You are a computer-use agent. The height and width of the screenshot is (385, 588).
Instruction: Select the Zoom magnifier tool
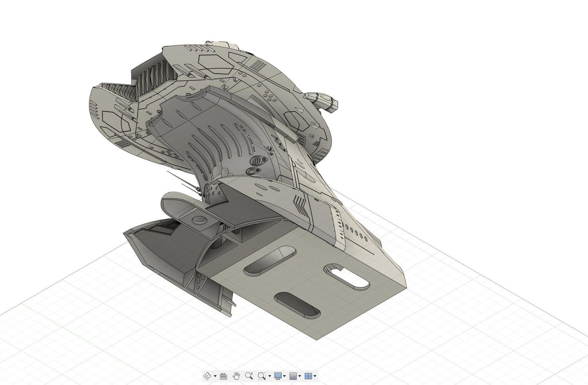pos(249,376)
